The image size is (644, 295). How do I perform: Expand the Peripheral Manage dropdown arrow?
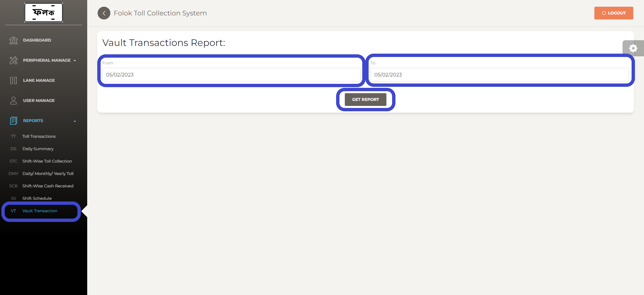click(75, 61)
